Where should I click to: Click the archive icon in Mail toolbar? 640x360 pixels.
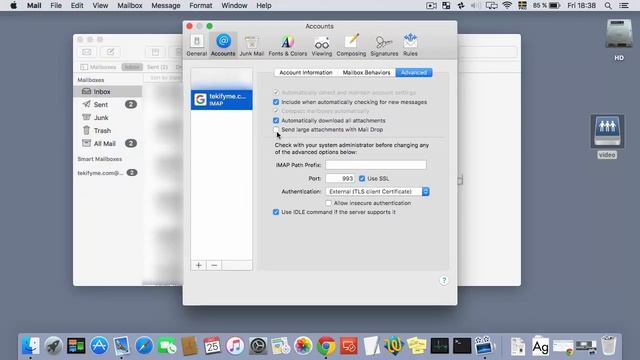156,52
